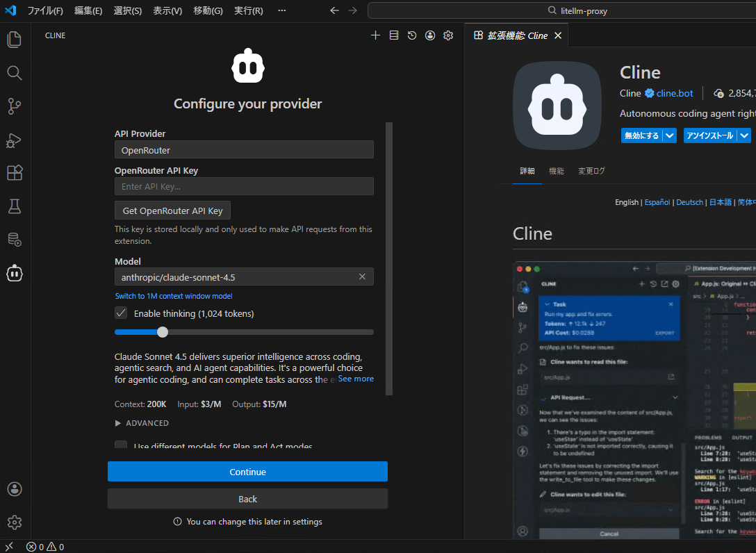Open the Manage gear in activity bar
This screenshot has width=756, height=553.
click(15, 522)
